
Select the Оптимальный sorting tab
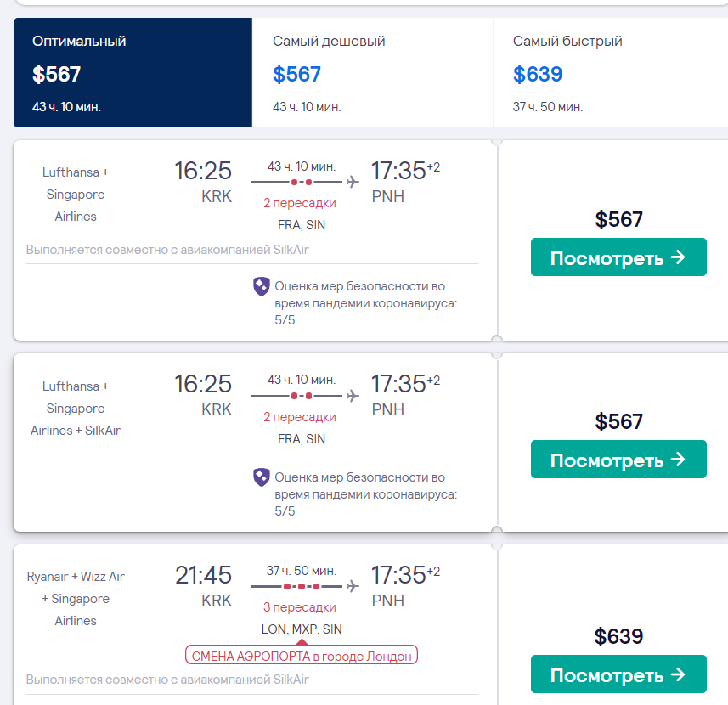point(133,73)
